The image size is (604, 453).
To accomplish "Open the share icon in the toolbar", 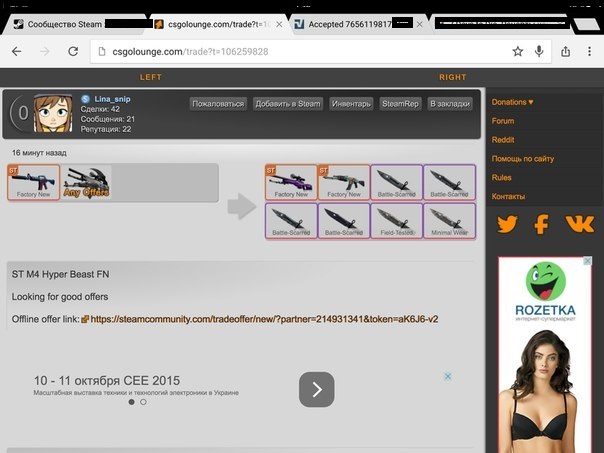I will tap(565, 51).
